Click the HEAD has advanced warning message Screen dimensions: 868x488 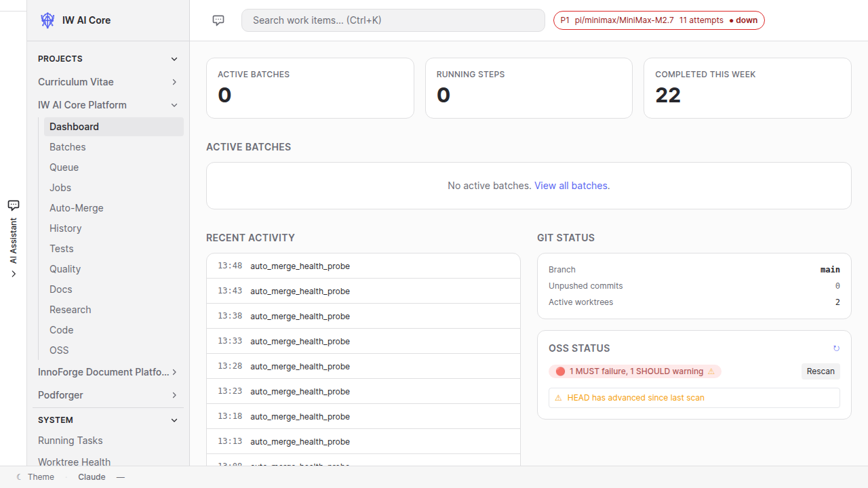694,398
